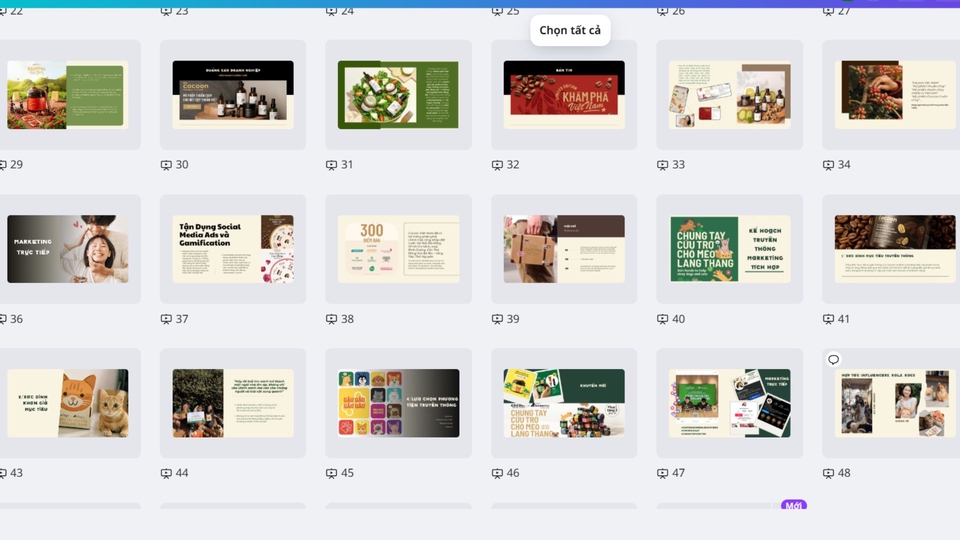Open the colorful animal icons grid slide
Image resolution: width=960 pixels, height=540 pixels.
[398, 403]
